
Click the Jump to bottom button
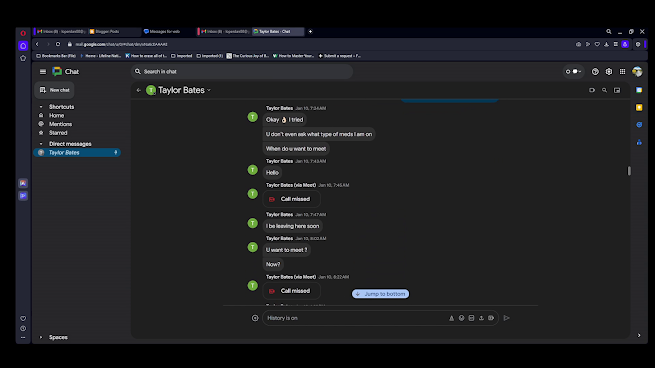[x=381, y=294]
